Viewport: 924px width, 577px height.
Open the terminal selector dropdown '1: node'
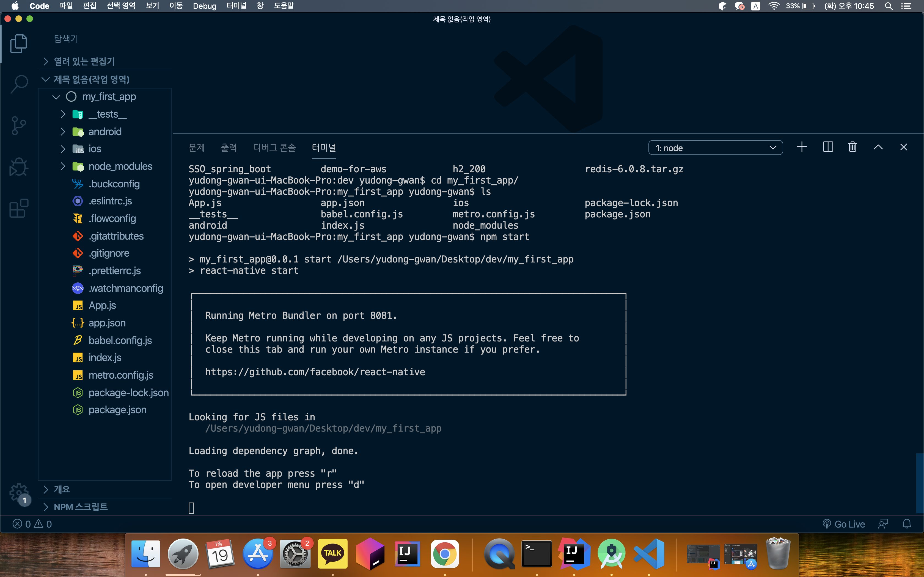point(715,148)
